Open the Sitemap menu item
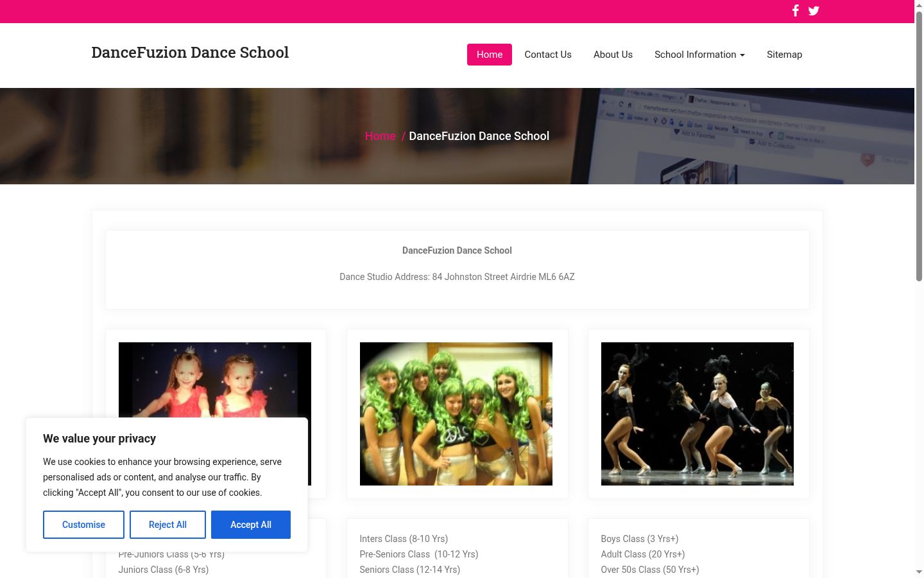The width and height of the screenshot is (924, 578). tap(784, 55)
